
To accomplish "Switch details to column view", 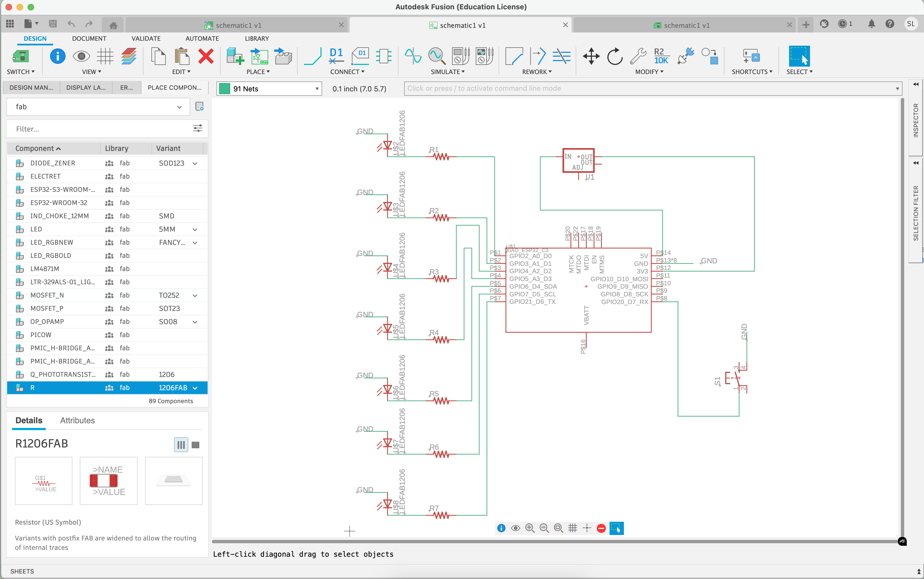I will [x=181, y=445].
